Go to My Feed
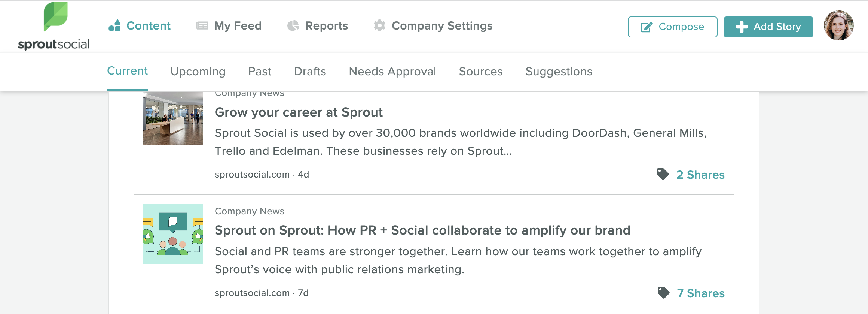868x314 pixels. coord(229,26)
